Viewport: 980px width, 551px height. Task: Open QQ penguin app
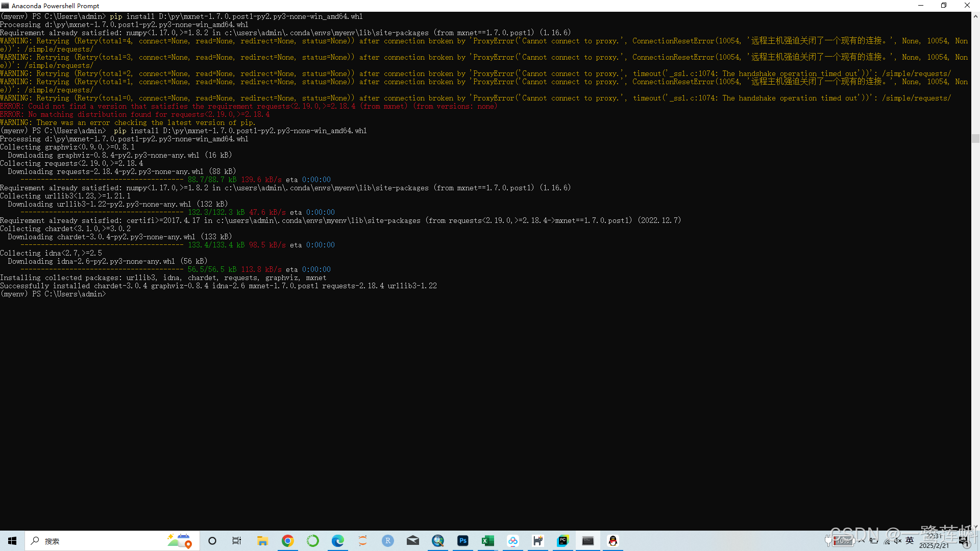pos(612,541)
